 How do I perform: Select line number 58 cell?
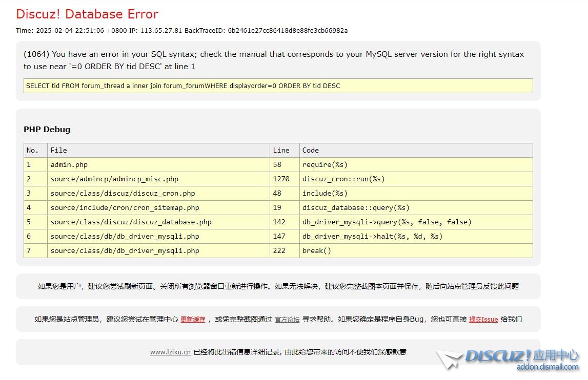coord(285,164)
